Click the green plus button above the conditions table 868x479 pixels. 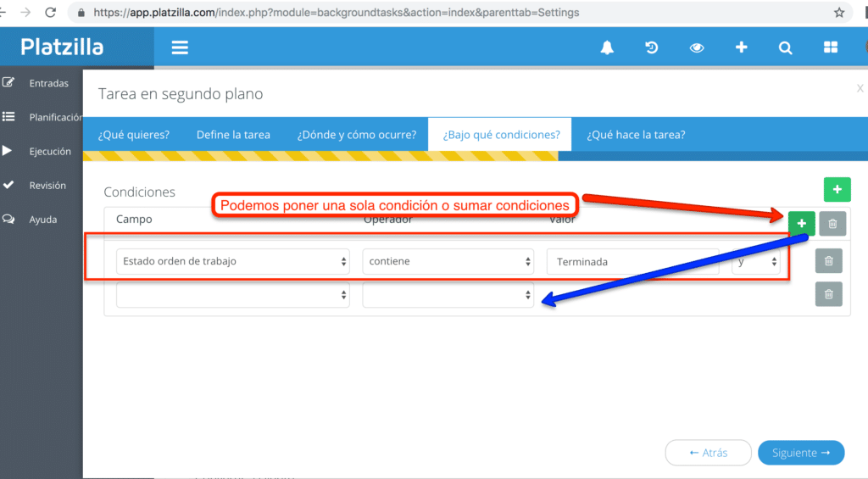tap(837, 190)
